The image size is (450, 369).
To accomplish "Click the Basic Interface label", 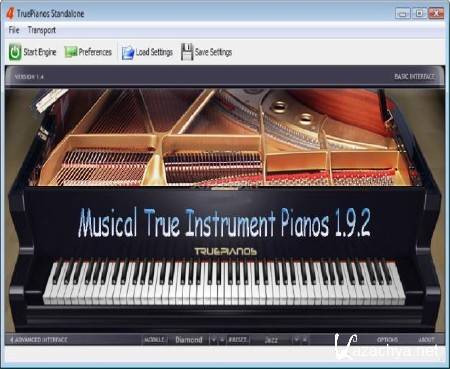I will (414, 76).
